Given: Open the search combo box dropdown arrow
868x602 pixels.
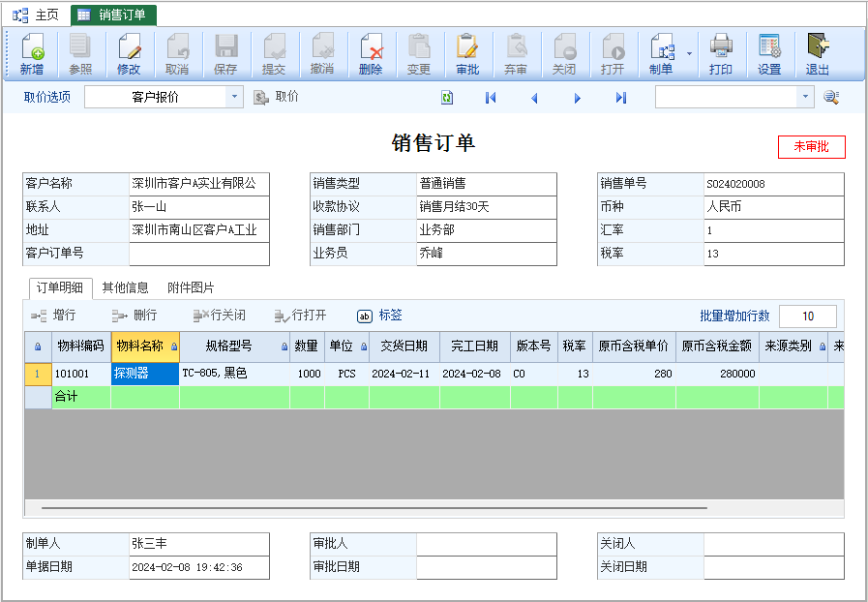Looking at the screenshot, I should [x=805, y=97].
